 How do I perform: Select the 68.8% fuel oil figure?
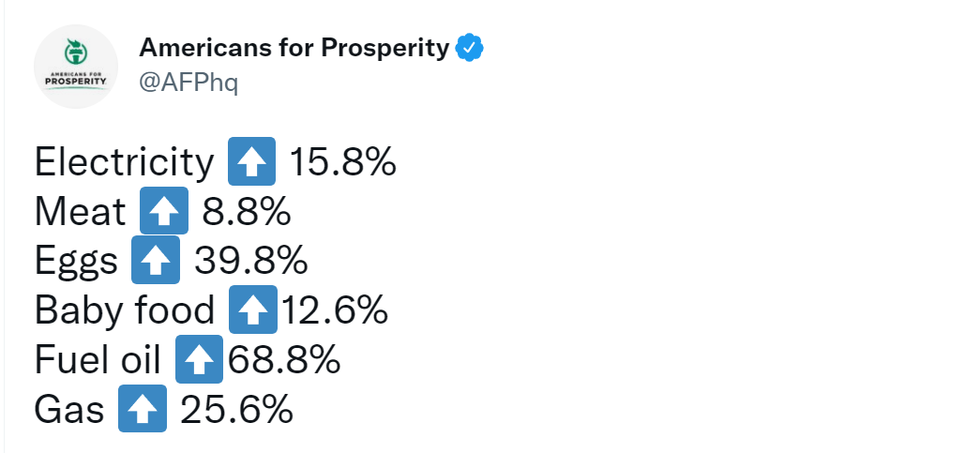pos(281,360)
